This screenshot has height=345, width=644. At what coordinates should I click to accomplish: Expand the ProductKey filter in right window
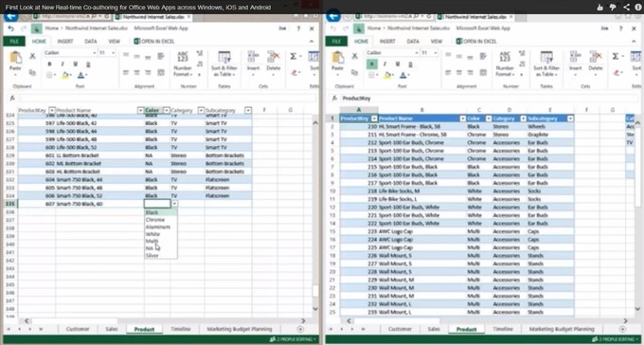pos(374,118)
